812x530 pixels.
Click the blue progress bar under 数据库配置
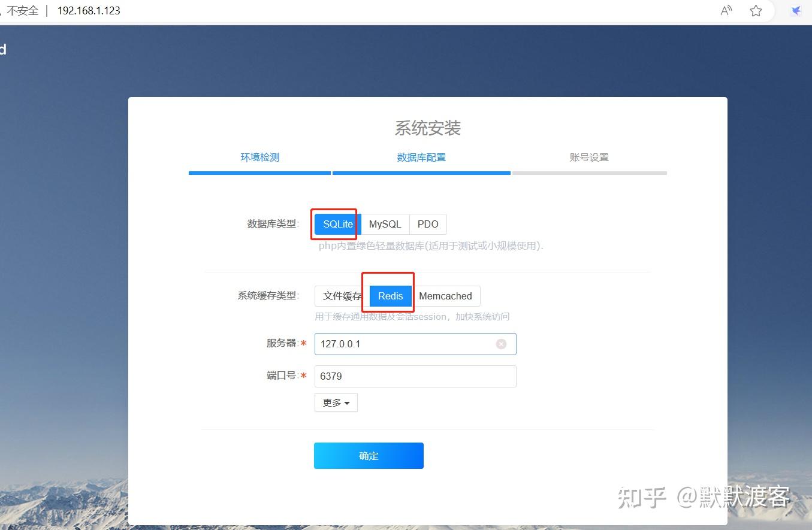tap(421, 173)
